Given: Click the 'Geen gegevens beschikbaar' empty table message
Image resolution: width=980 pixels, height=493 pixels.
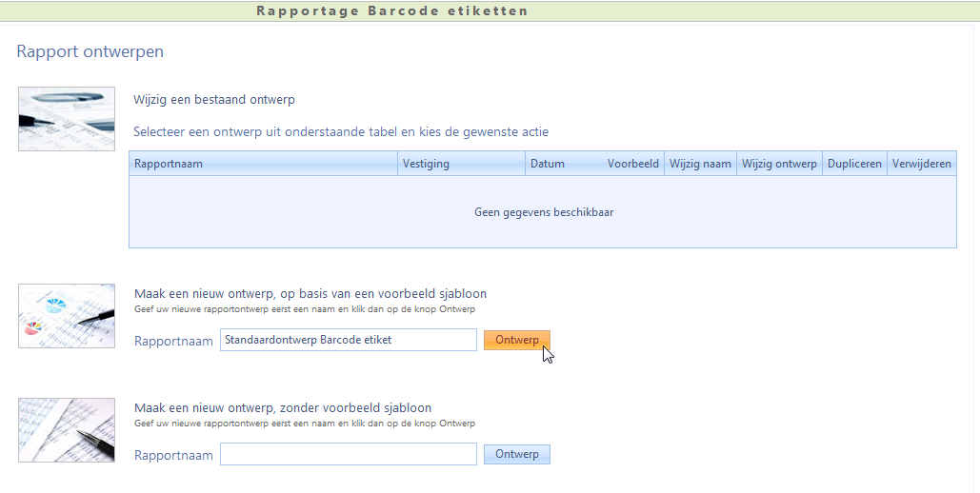Looking at the screenshot, I should pos(543,212).
